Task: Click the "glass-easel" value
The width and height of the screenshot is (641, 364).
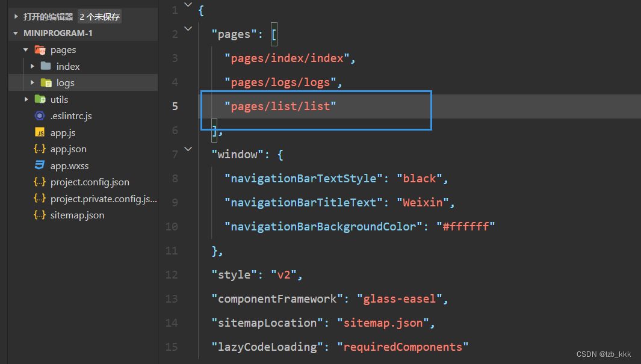Action: click(x=400, y=299)
